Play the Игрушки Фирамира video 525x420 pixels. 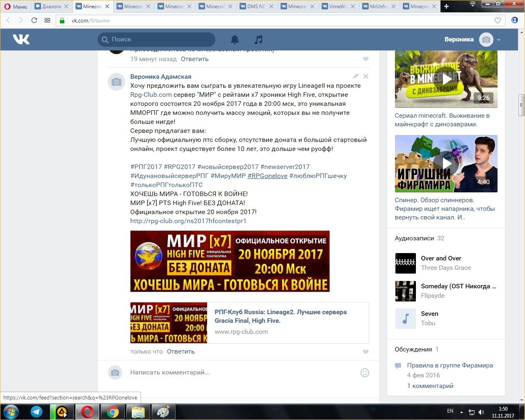coord(446,164)
